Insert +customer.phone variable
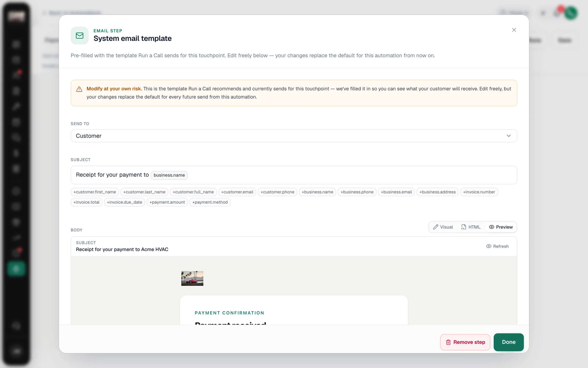 click(x=277, y=192)
